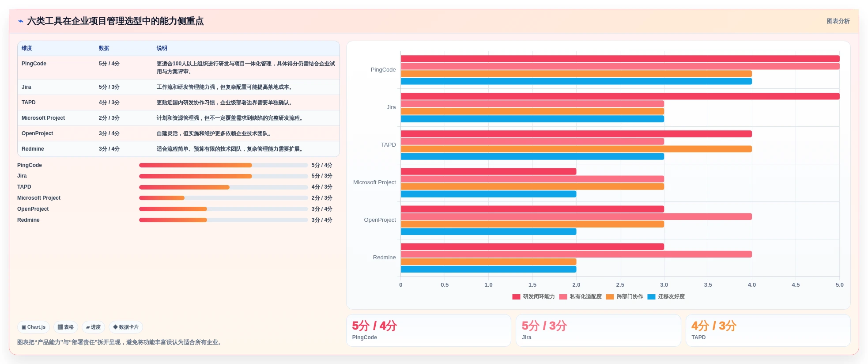Click Jira in the table's first column

tap(26, 87)
